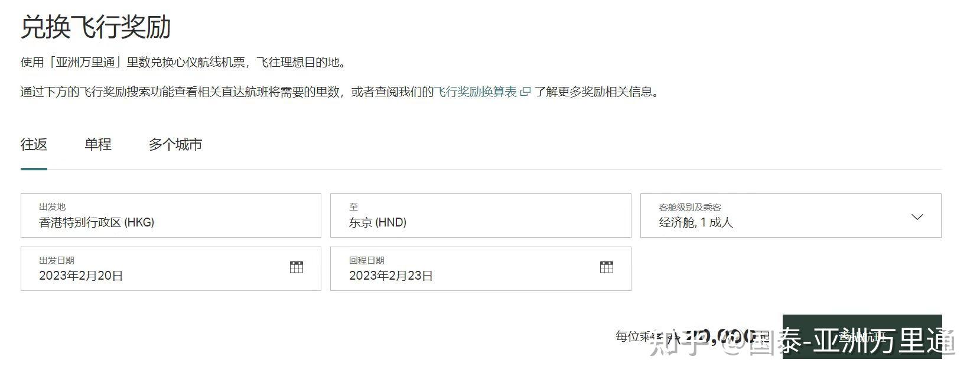
Task: Click the 了解更多奖励相关信息 text
Action: pos(597,92)
